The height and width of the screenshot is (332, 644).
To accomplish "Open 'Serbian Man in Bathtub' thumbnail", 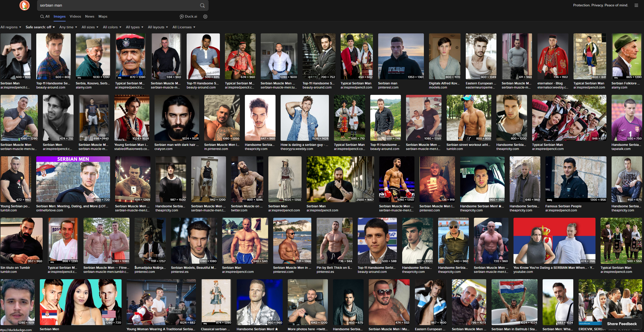I will [x=514, y=302].
